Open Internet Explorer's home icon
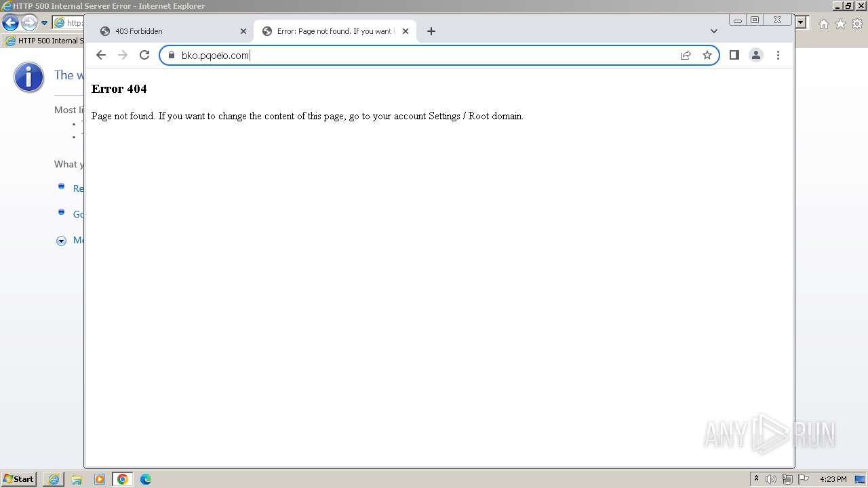The image size is (868, 488). point(823,24)
